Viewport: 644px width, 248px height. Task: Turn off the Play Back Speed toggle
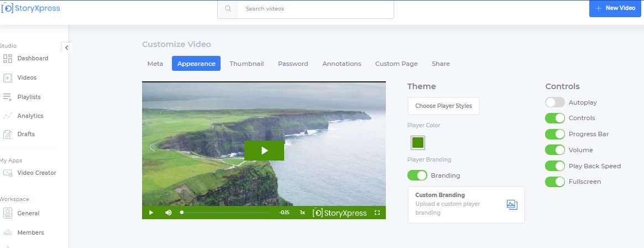pos(555,166)
